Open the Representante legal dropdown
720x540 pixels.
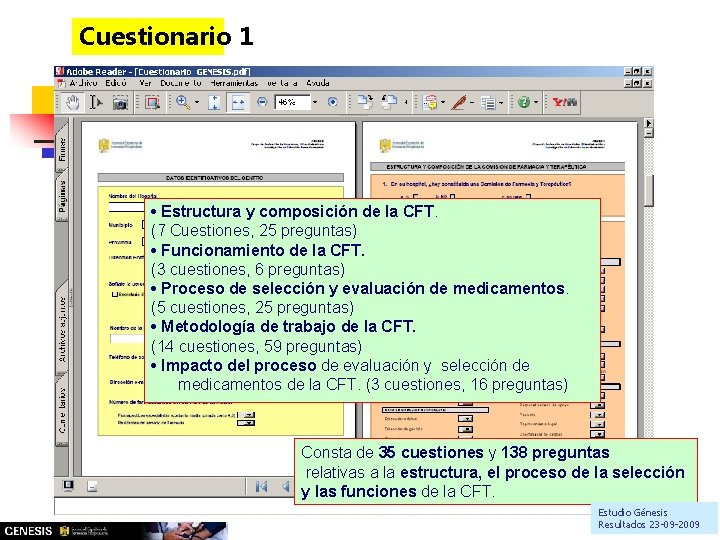[598, 425]
